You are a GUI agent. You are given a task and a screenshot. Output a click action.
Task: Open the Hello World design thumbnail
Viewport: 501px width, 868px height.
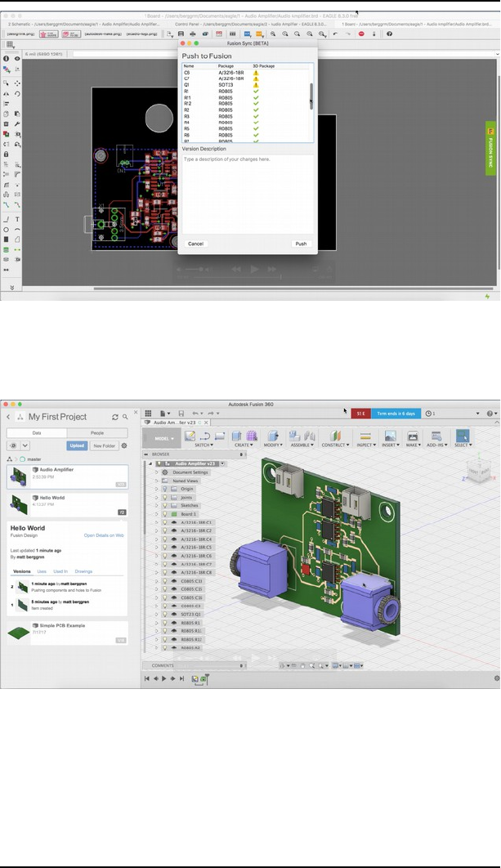pyautogui.click(x=20, y=504)
